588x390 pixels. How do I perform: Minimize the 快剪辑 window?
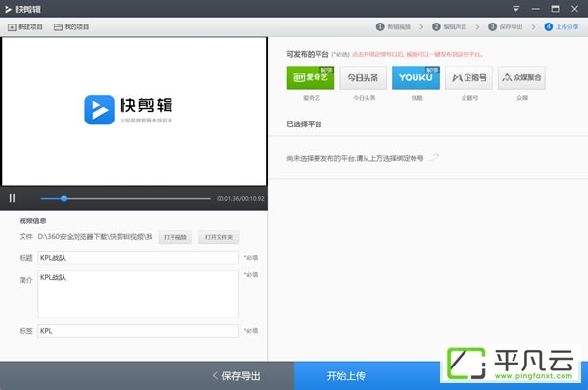click(536, 9)
